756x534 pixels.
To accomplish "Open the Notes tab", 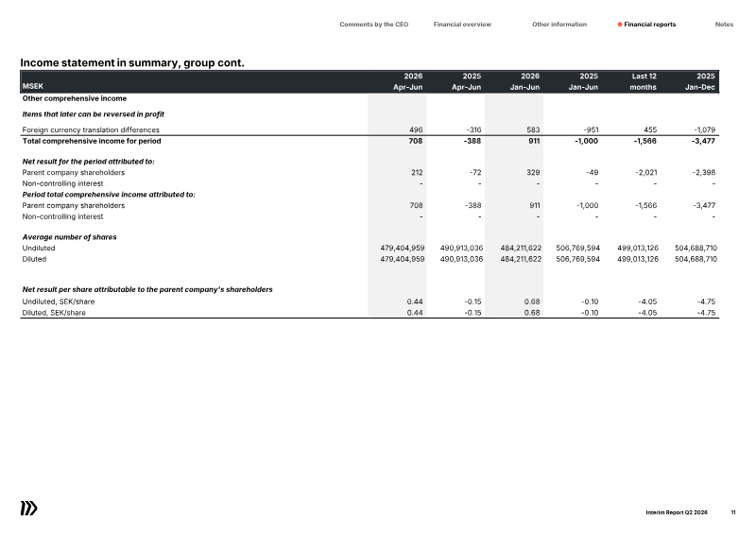I will [724, 25].
